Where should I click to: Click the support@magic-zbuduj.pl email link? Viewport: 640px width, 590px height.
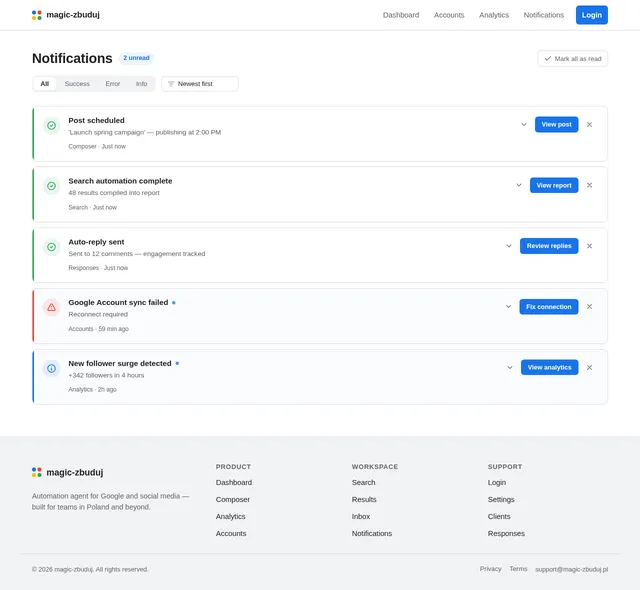(571, 569)
